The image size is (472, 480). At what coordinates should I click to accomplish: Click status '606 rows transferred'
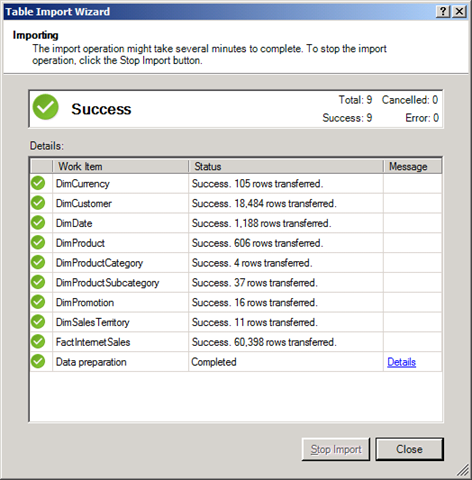coord(257,243)
